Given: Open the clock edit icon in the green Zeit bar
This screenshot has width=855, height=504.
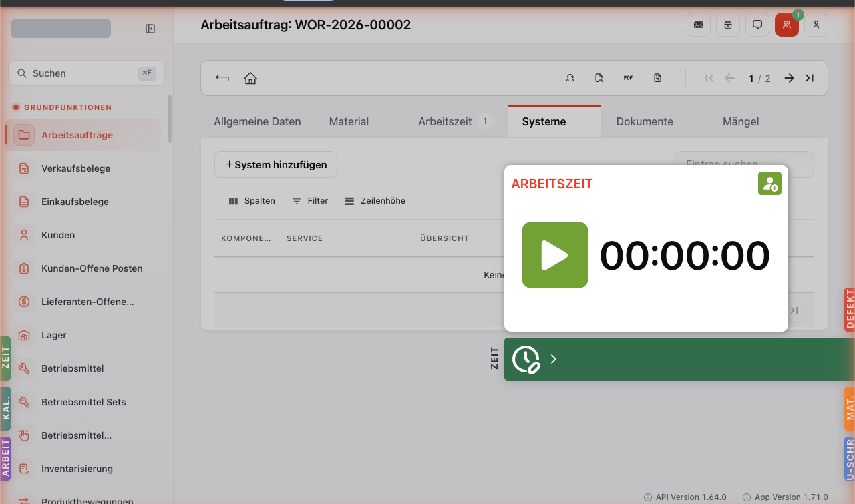Looking at the screenshot, I should [x=526, y=359].
